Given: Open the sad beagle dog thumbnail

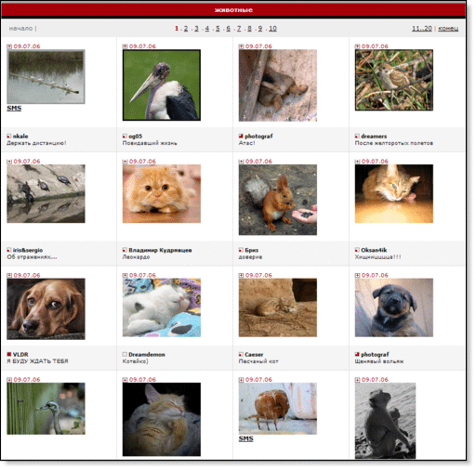Looking at the screenshot, I should click(46, 308).
